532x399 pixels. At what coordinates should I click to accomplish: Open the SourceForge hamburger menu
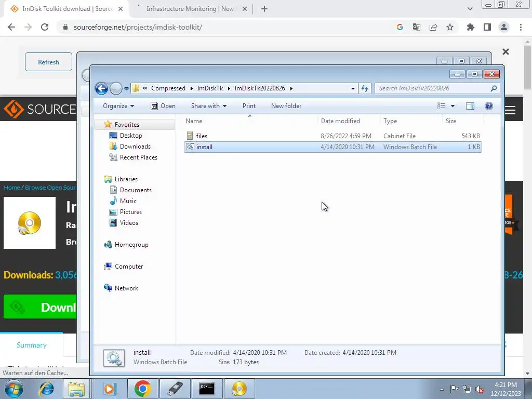click(510, 110)
